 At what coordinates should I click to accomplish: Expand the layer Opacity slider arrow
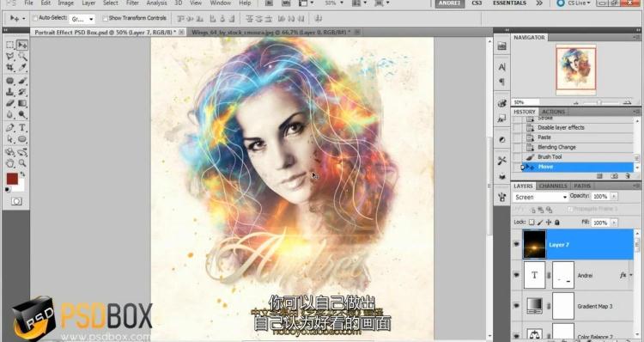click(614, 197)
